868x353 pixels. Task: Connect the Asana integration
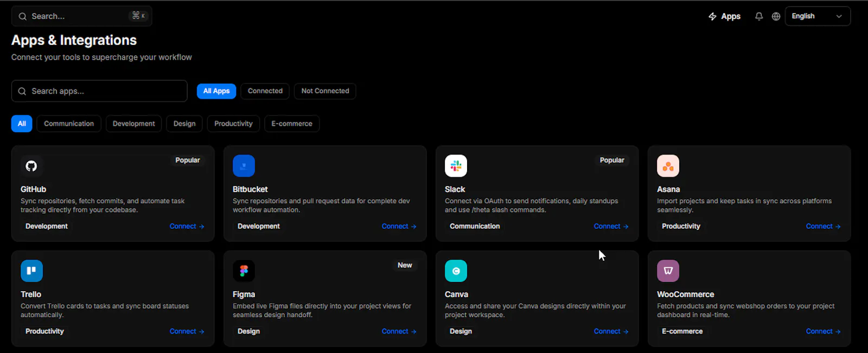click(x=824, y=226)
